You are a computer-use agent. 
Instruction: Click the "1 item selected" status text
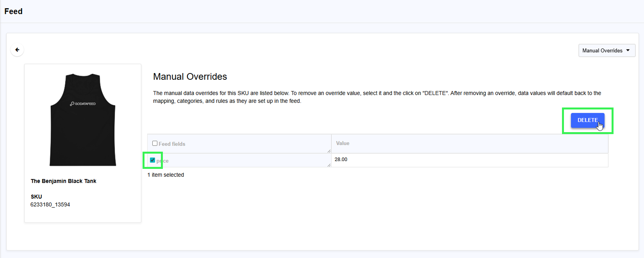click(166, 175)
